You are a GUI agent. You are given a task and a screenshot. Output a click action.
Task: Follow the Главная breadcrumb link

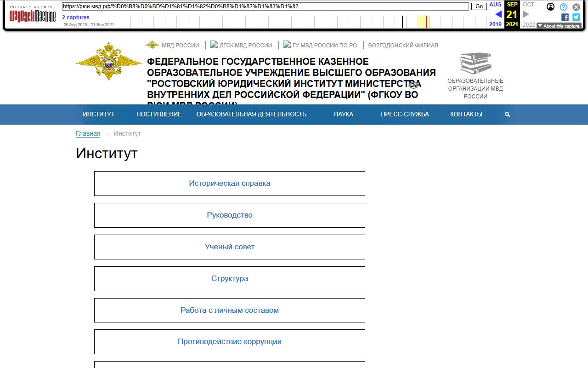(88, 133)
